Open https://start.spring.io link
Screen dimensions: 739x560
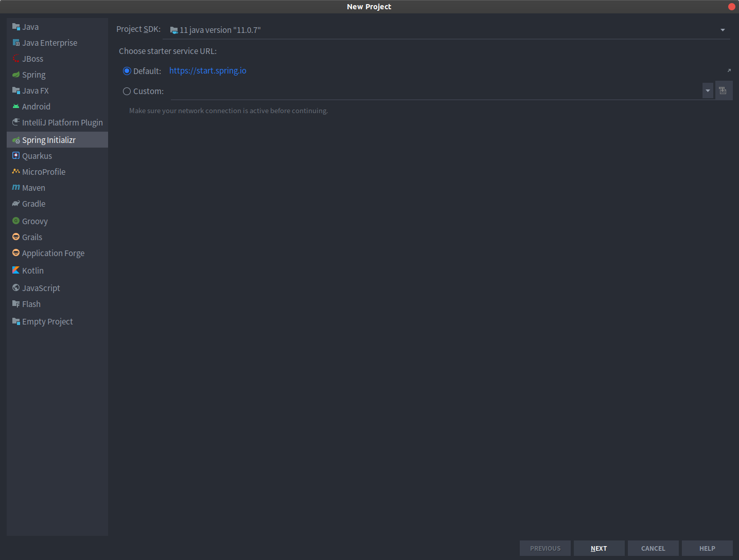tap(208, 70)
